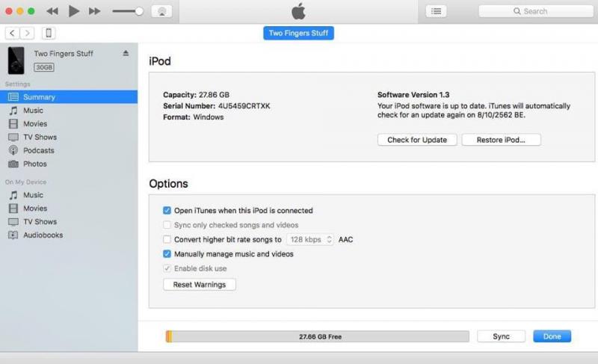Click the rewind playback button
Screen dimensions: 598x364
click(x=52, y=11)
